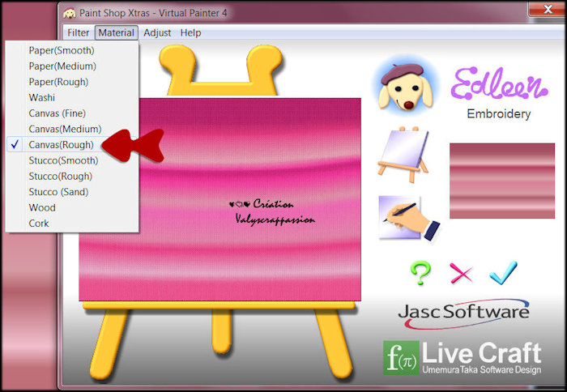The width and height of the screenshot is (567, 392).
Task: Click the hand with pen adjust icon
Action: point(408,219)
